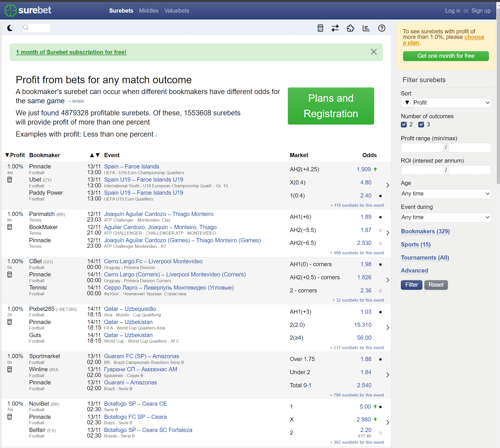Click the surebet logo clover icon
Image resolution: width=500 pixels, height=448 pixels.
(x=10, y=10)
